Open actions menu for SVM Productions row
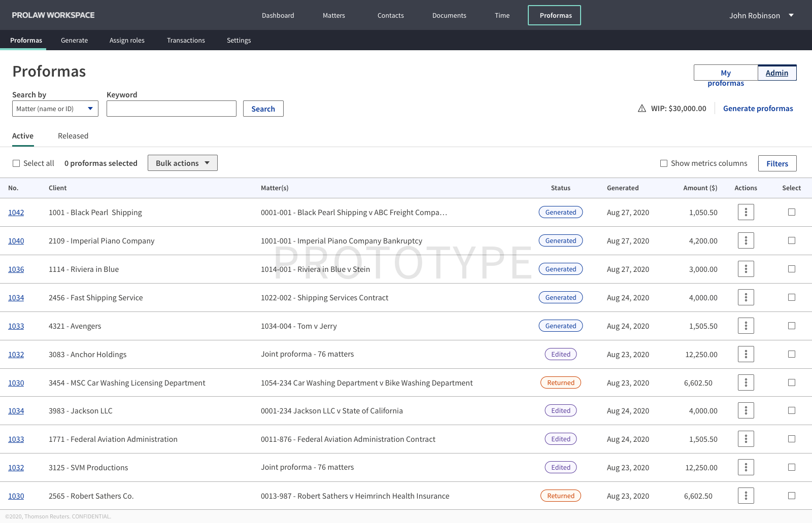 pyautogui.click(x=746, y=467)
